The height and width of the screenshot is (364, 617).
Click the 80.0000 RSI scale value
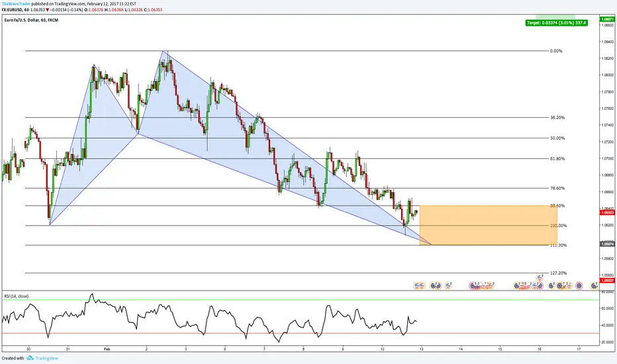(x=608, y=292)
